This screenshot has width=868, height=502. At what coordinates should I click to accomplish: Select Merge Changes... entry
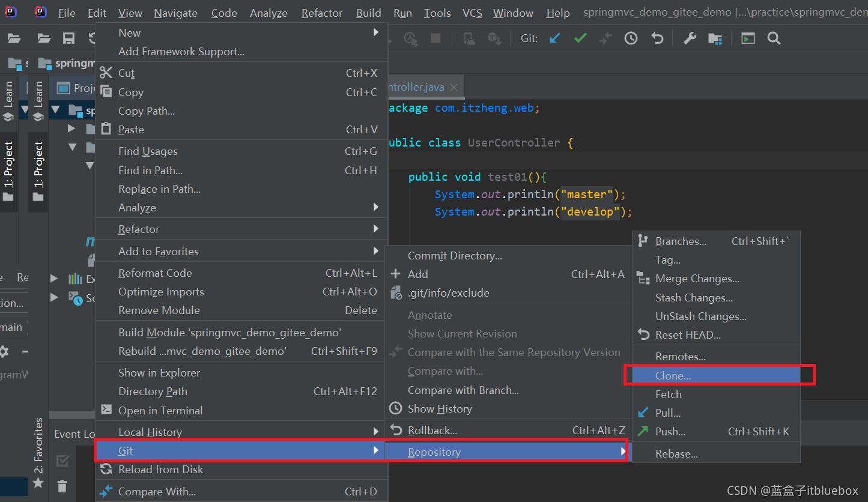pyautogui.click(x=717, y=279)
